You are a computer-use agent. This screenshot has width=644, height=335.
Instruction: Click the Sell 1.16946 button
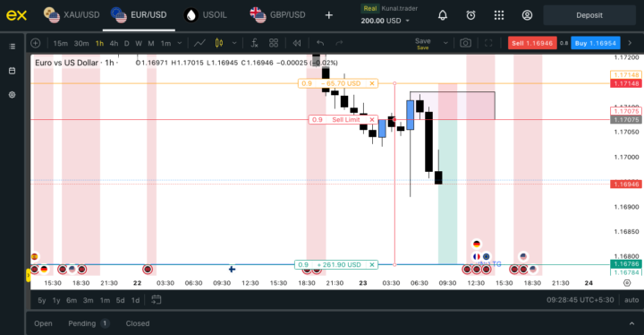click(x=532, y=43)
